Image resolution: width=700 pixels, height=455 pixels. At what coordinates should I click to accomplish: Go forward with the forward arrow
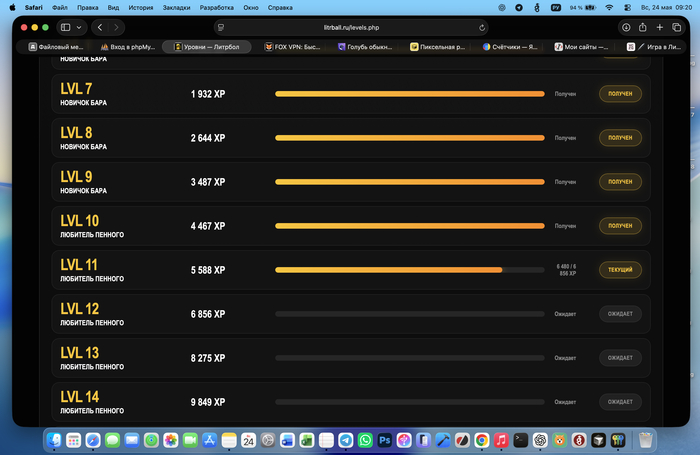(x=117, y=27)
